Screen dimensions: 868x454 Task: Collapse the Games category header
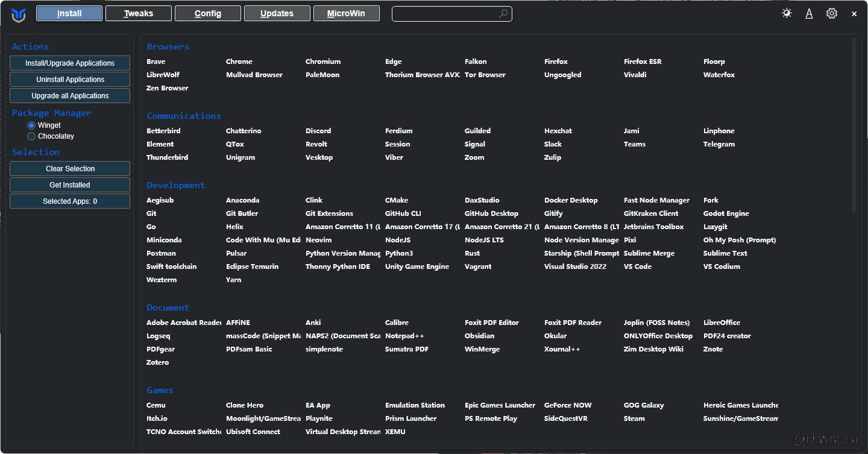(x=160, y=390)
